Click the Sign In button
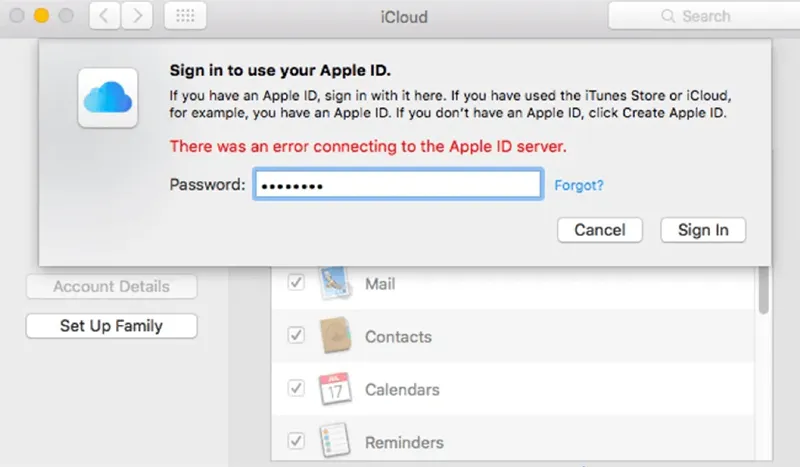This screenshot has width=800, height=467. click(703, 230)
